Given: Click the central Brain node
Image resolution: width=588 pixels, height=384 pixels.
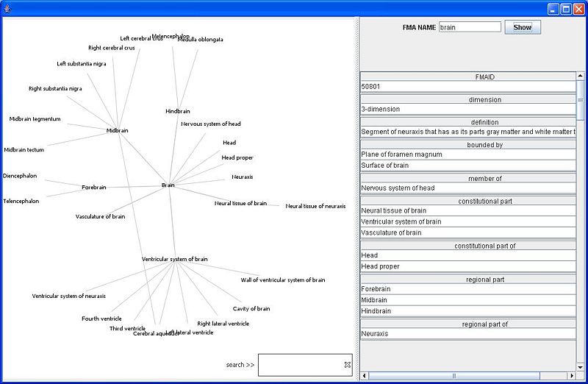Looking at the screenshot, I should (x=168, y=185).
